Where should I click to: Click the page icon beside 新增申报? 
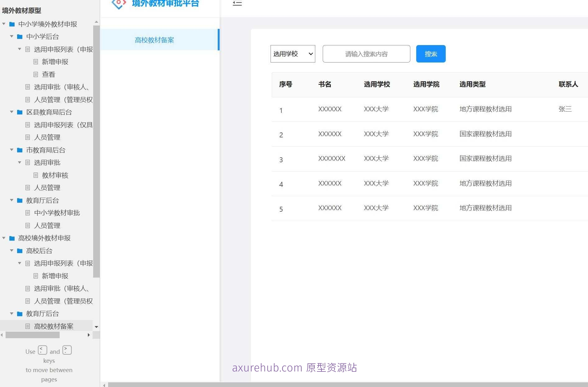[x=36, y=62]
